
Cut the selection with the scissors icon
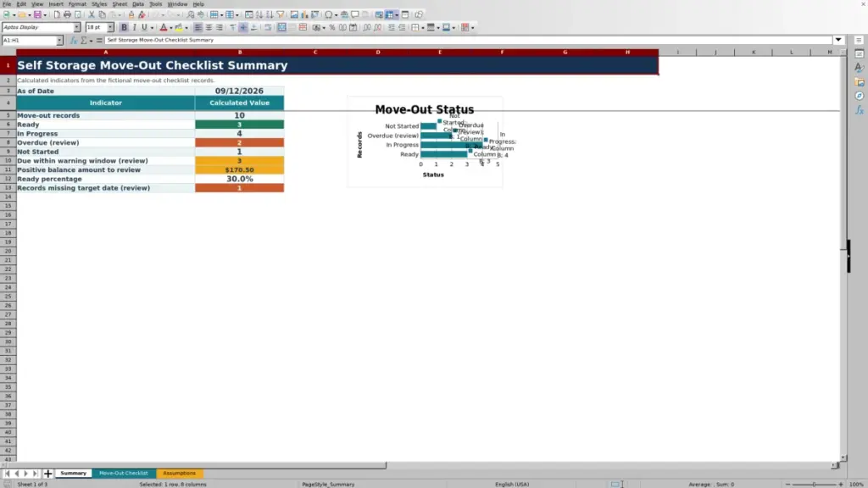point(92,15)
